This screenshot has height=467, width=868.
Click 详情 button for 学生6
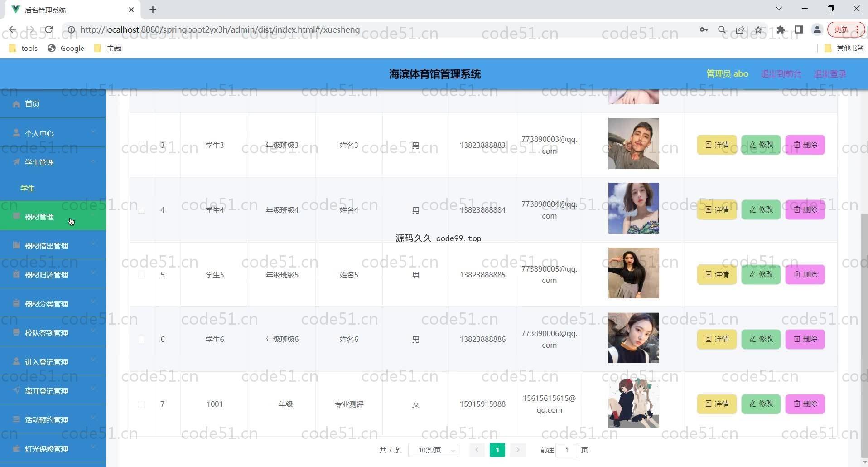pyautogui.click(x=717, y=339)
